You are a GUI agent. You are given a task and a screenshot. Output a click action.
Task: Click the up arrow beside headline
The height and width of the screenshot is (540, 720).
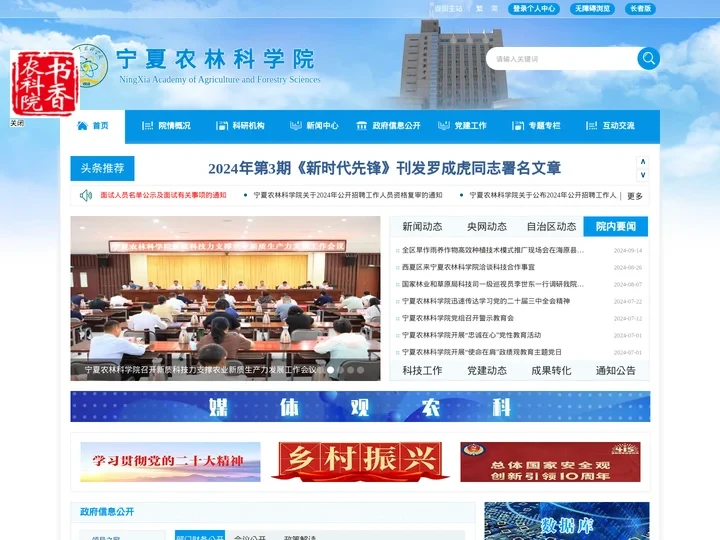click(x=643, y=162)
